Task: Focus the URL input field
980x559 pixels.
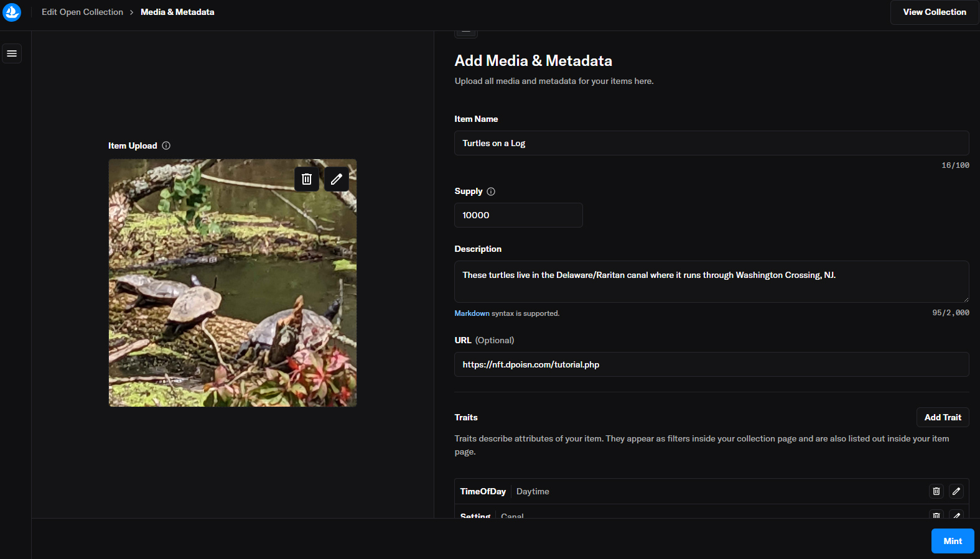Action: (x=712, y=364)
